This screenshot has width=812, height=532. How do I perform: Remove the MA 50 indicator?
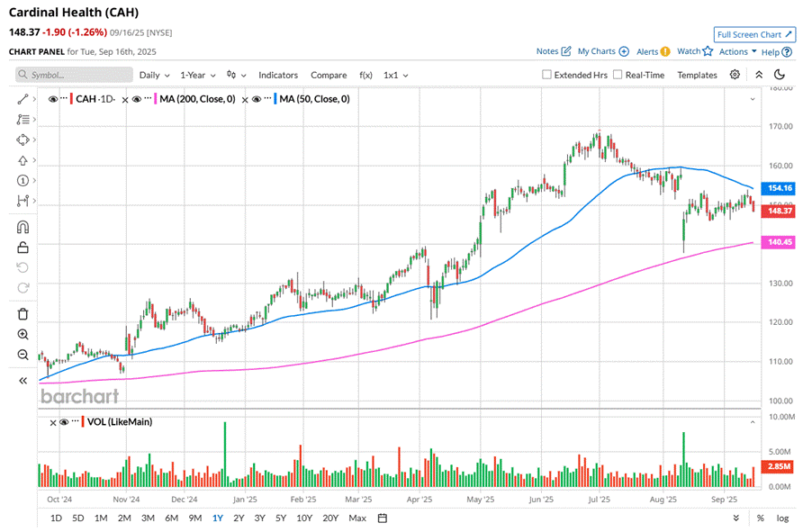click(x=245, y=100)
